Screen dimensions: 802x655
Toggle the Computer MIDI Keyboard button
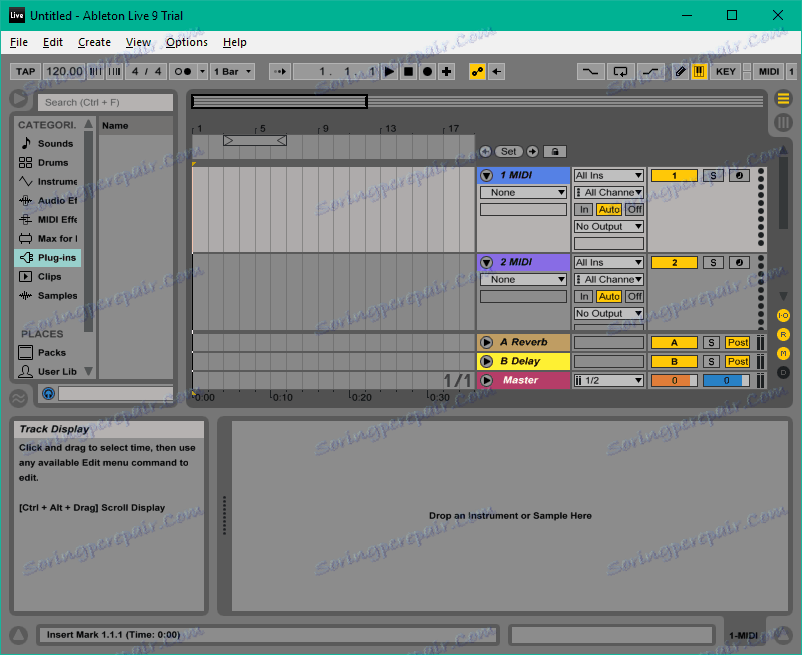(699, 72)
